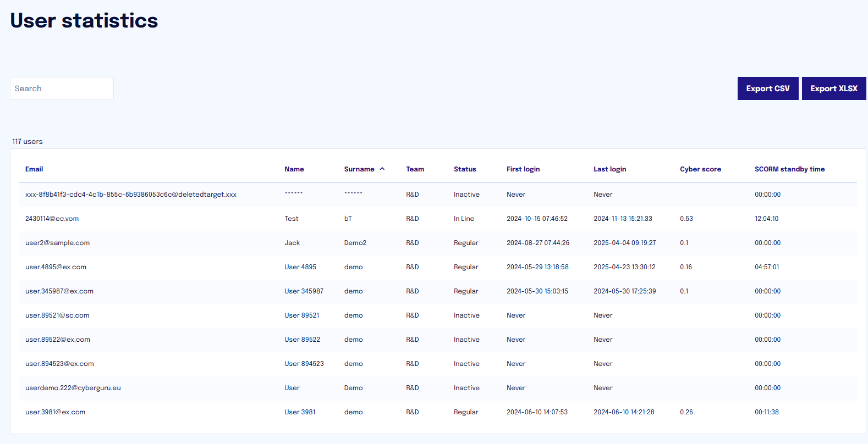Click the 'In Line' status cell

[464, 219]
